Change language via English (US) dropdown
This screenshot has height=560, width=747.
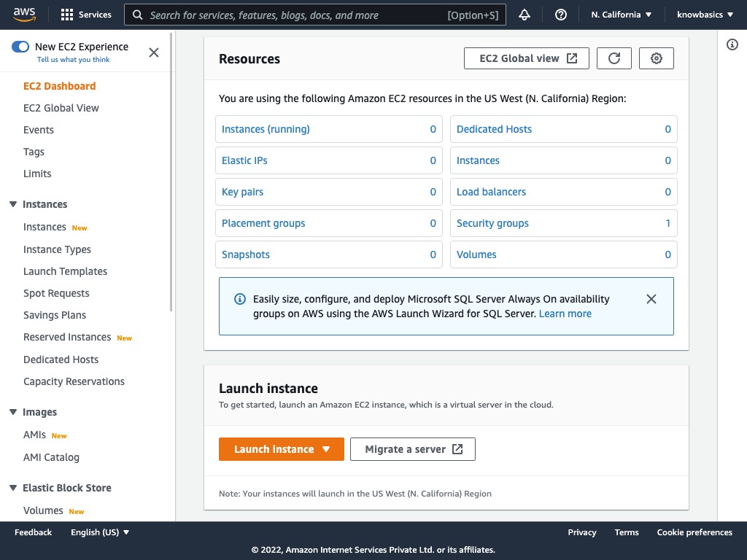[x=100, y=532]
